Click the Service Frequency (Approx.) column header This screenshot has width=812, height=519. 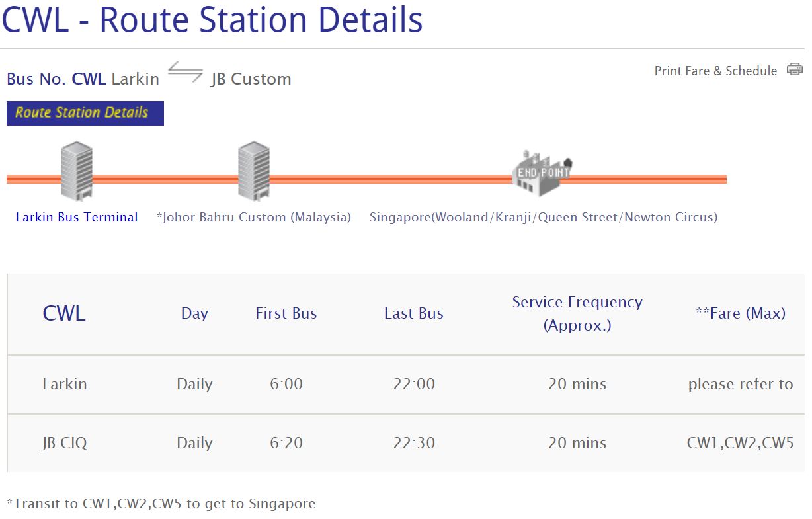coord(577,313)
